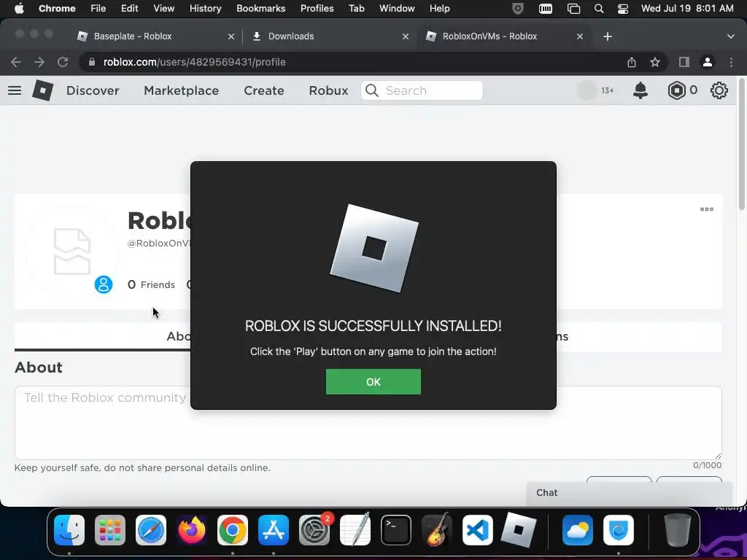747x560 pixels.
Task: Open the History menu
Action: (x=205, y=8)
